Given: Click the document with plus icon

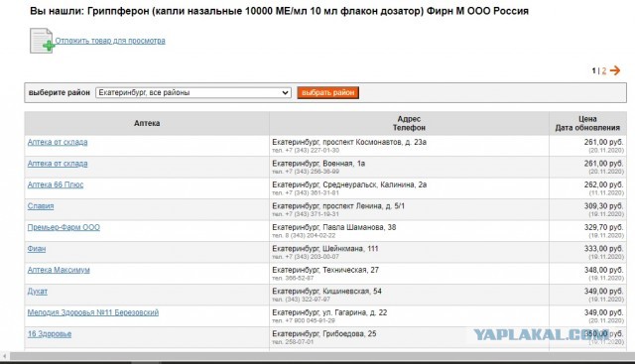Looking at the screenshot, I should pos(42,41).
